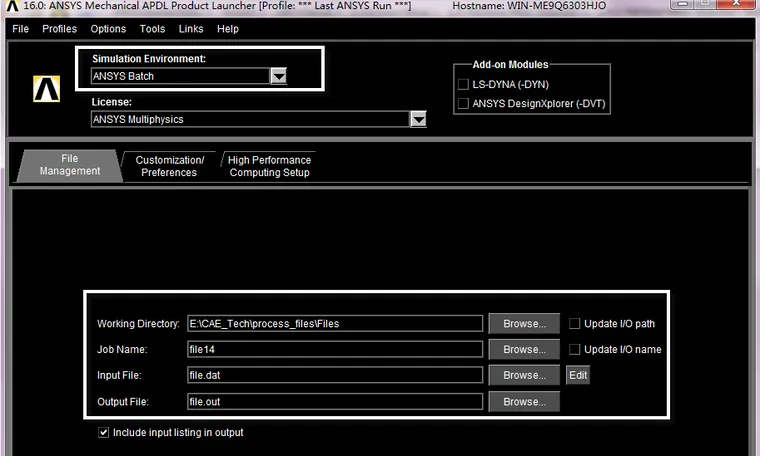This screenshot has width=760, height=456.
Task: Click the Input File field with file.dat
Action: click(335, 375)
